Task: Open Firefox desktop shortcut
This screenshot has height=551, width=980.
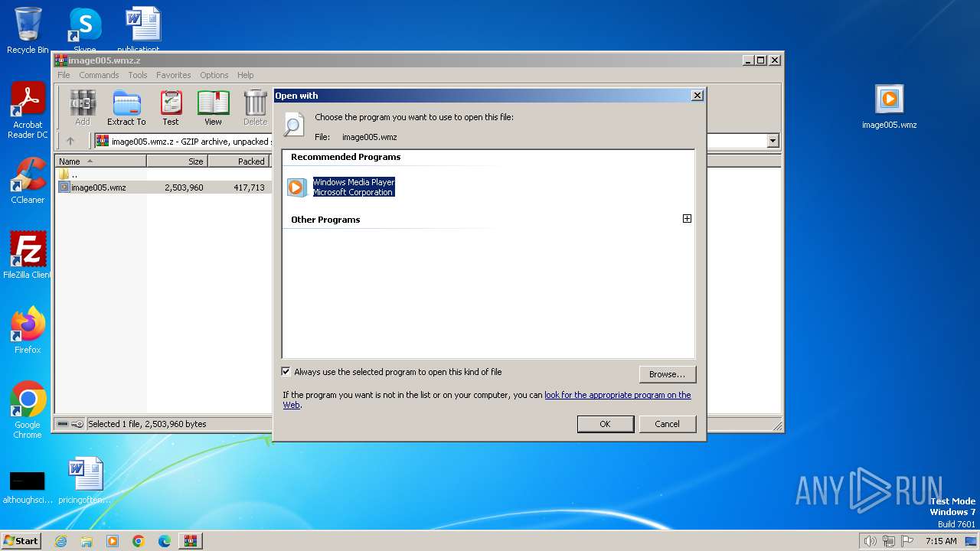Action: [x=28, y=330]
